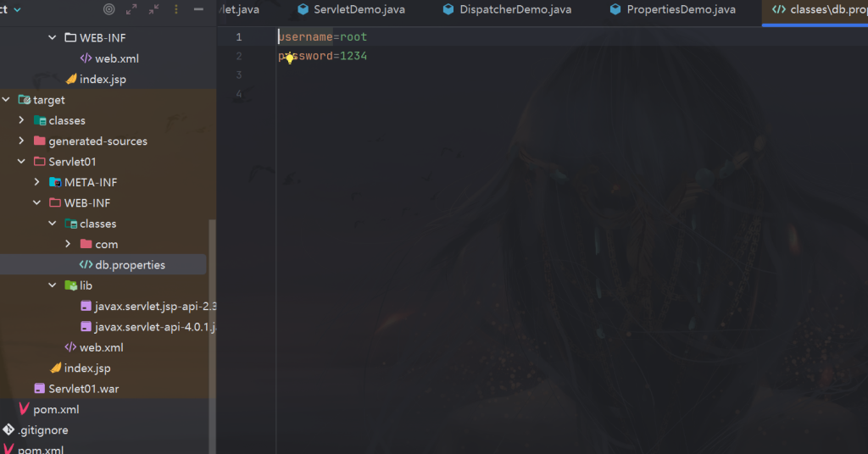
Task: Click the Expand All icon in project panel
Action: coord(131,9)
